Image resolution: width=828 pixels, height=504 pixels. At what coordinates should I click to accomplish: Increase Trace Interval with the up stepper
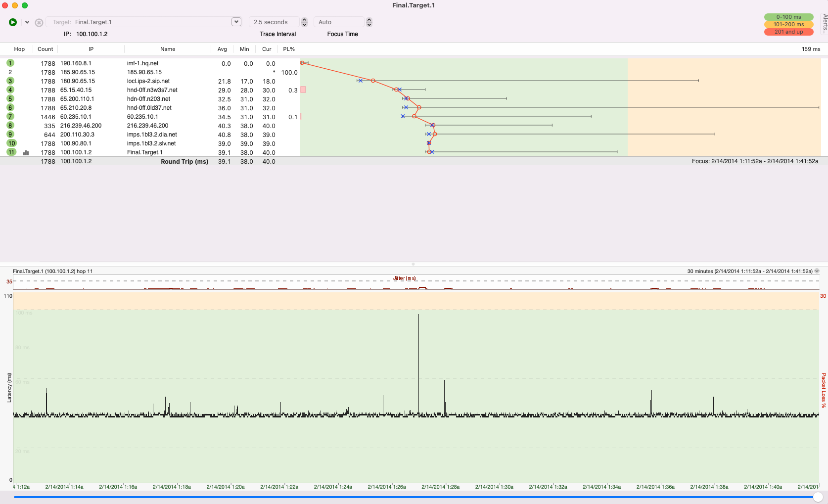[x=304, y=19]
